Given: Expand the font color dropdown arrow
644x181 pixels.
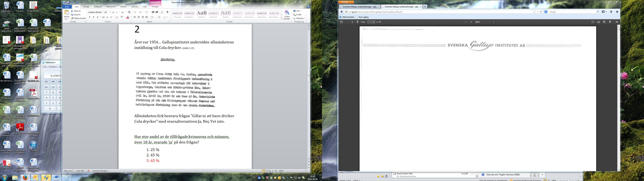Looking at the screenshot, I should [130, 17].
